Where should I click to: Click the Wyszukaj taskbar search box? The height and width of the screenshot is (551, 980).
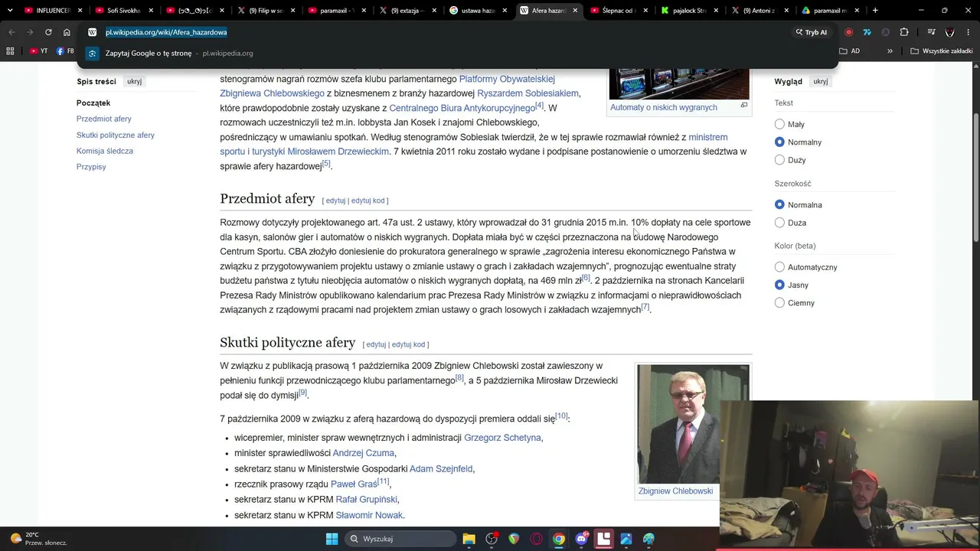[x=399, y=539]
